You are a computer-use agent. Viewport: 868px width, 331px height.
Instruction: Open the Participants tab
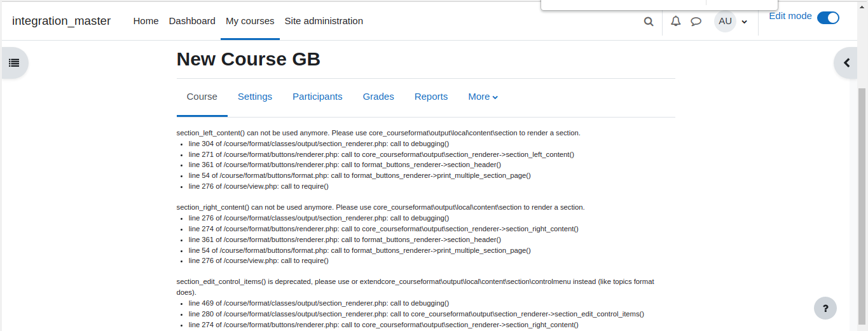(317, 97)
